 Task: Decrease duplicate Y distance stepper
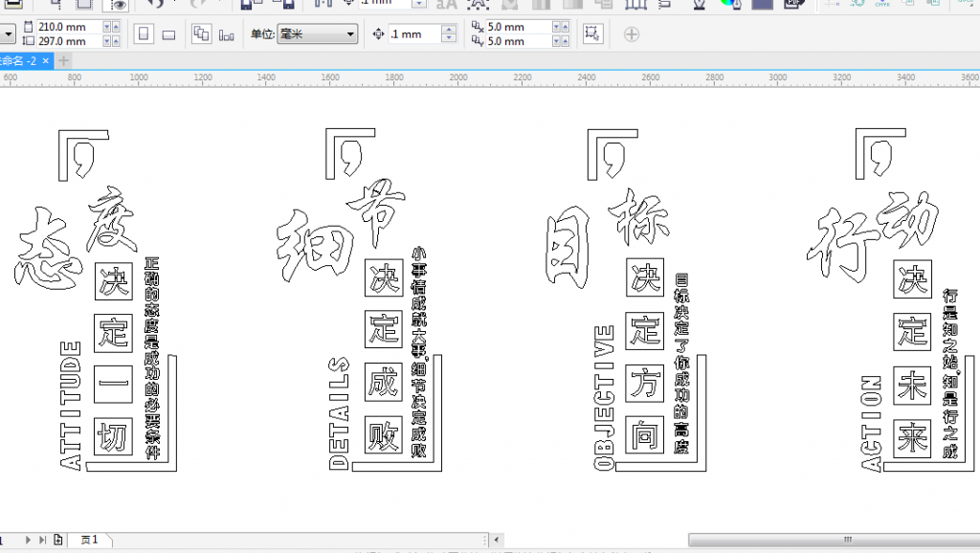tap(556, 41)
